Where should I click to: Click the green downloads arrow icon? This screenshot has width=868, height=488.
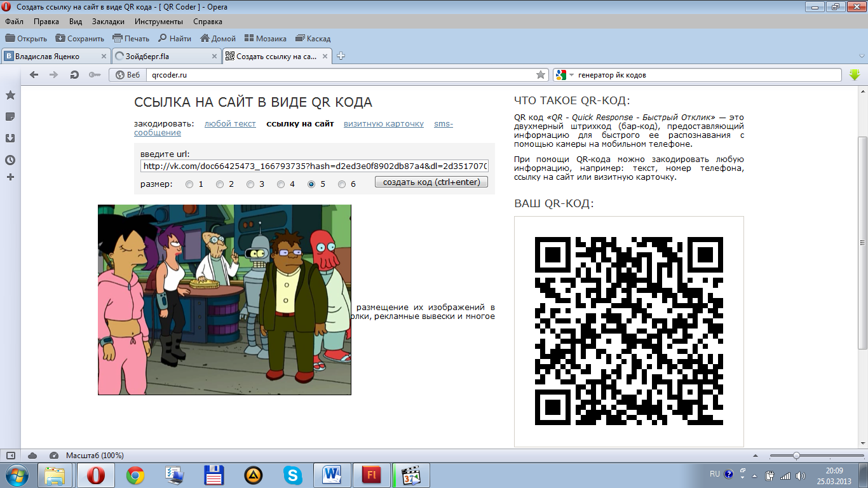click(855, 74)
